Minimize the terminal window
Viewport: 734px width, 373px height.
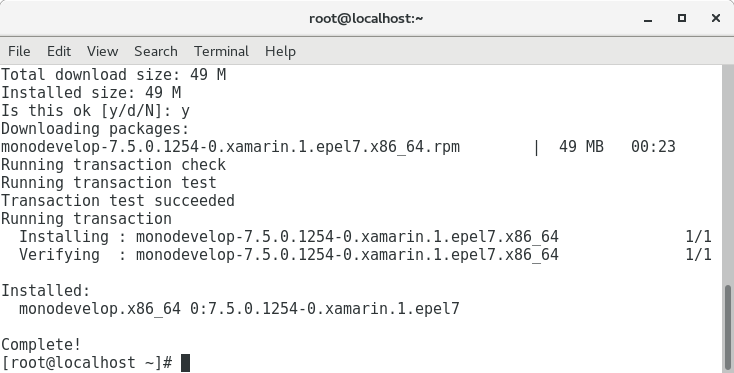coord(648,19)
